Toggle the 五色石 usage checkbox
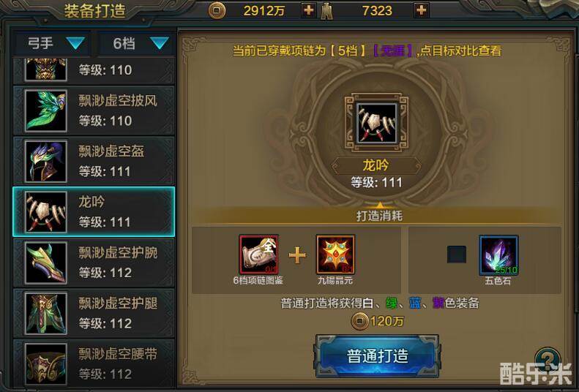This screenshot has height=392, width=579. (x=457, y=255)
